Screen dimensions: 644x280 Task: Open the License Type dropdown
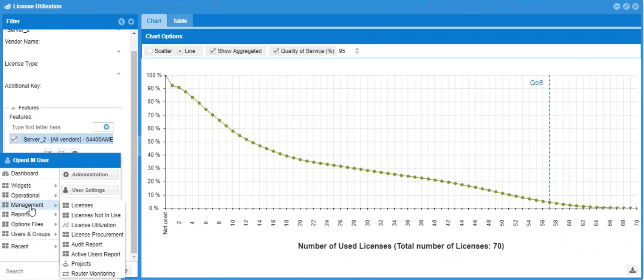(119, 74)
